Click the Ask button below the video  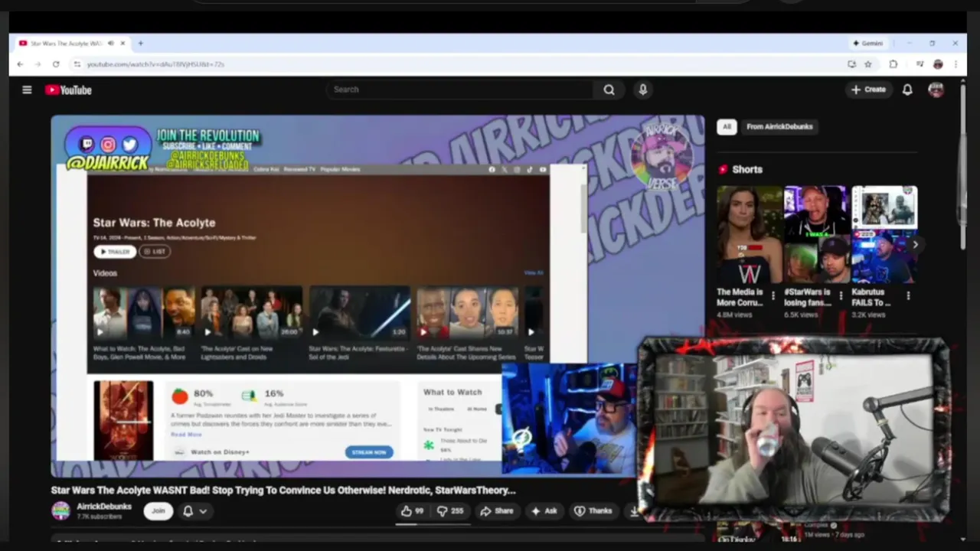pos(544,511)
